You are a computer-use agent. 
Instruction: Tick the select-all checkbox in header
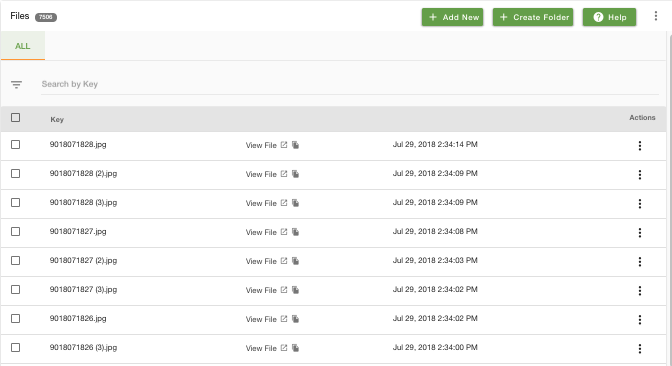tap(15, 117)
